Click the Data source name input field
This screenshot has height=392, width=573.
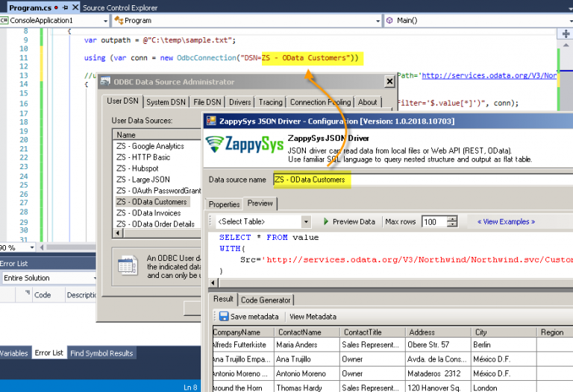pyautogui.click(x=423, y=180)
